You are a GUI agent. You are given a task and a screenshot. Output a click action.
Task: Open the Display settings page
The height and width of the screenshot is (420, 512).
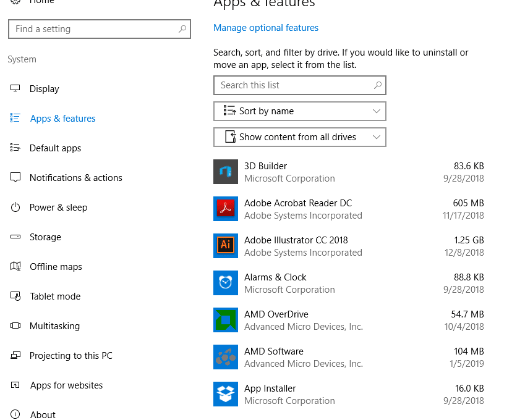(x=45, y=89)
